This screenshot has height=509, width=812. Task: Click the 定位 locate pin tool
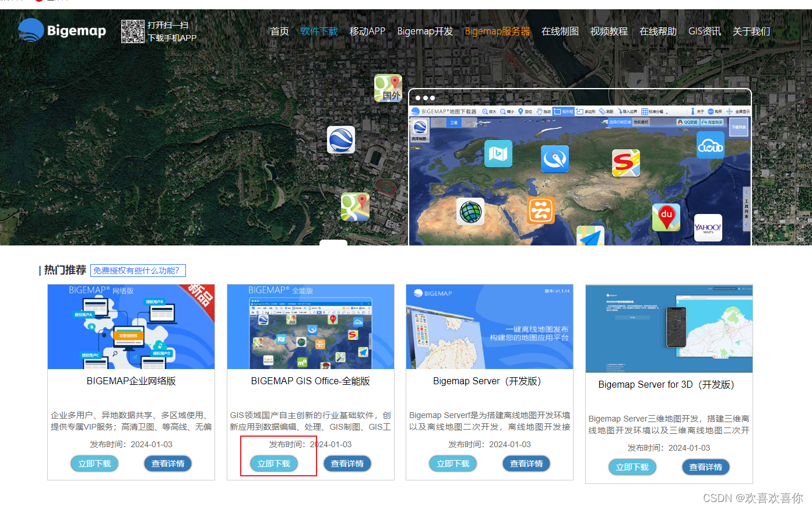pos(525,111)
